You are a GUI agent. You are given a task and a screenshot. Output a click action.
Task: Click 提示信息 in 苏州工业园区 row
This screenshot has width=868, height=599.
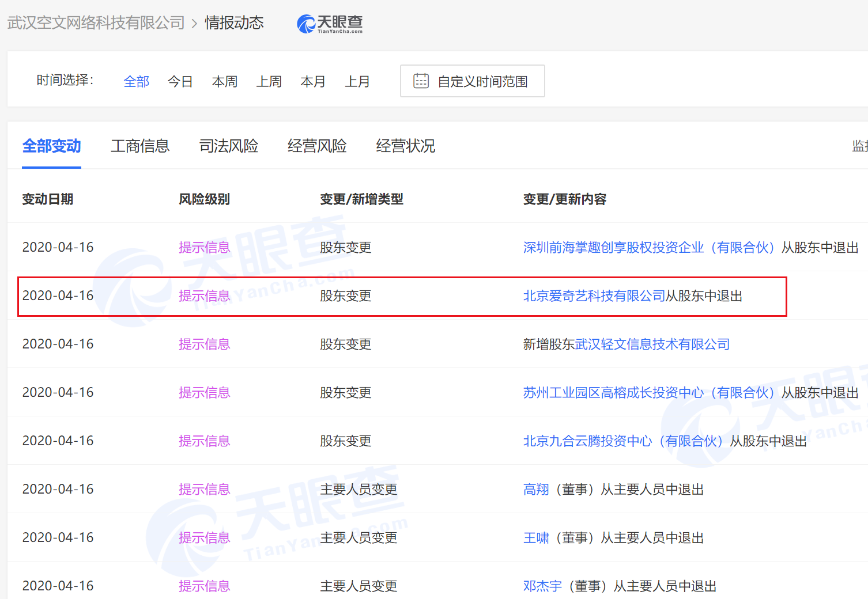coord(205,393)
